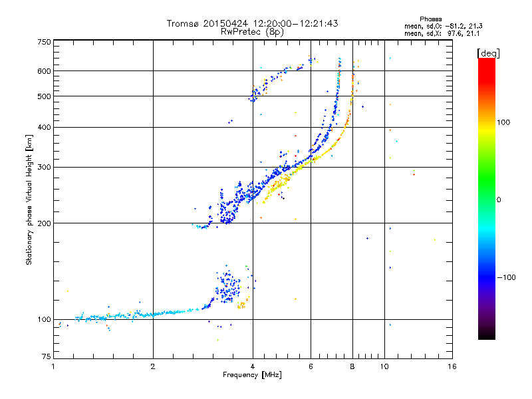Click the colorbar tick label '0'
This screenshot has width=532, height=399.
click(x=499, y=199)
